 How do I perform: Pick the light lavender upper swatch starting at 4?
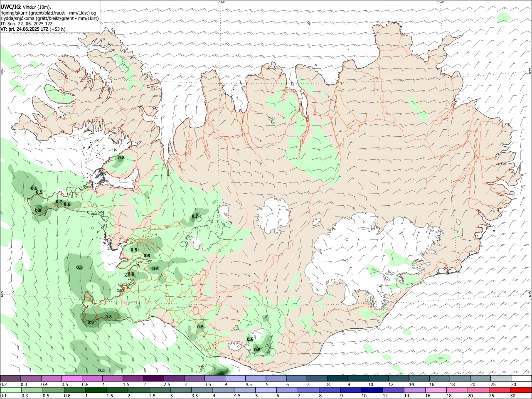pyautogui.click(x=235, y=379)
